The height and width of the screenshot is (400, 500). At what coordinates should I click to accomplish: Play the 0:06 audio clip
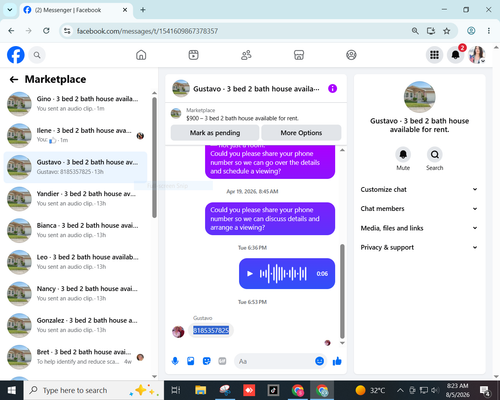(x=250, y=274)
